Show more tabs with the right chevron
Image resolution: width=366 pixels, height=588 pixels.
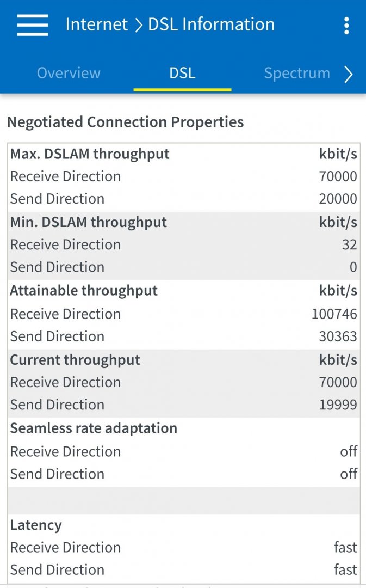point(349,74)
